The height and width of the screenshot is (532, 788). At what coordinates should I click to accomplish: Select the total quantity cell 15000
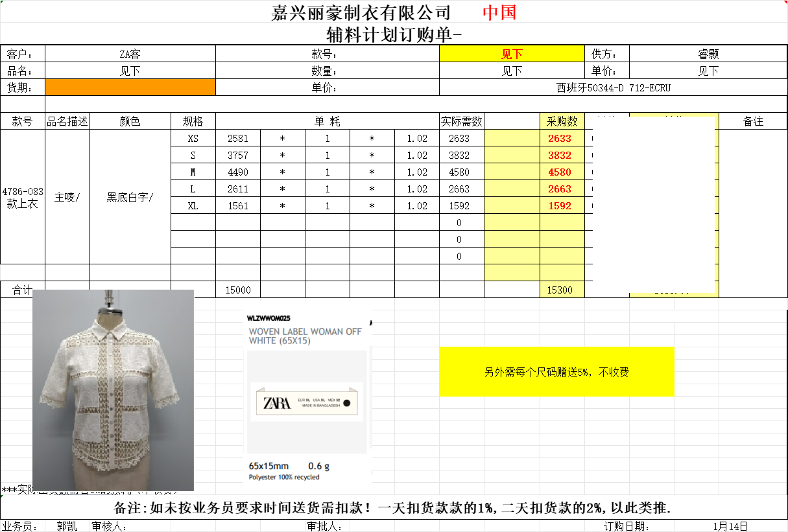pos(237,290)
